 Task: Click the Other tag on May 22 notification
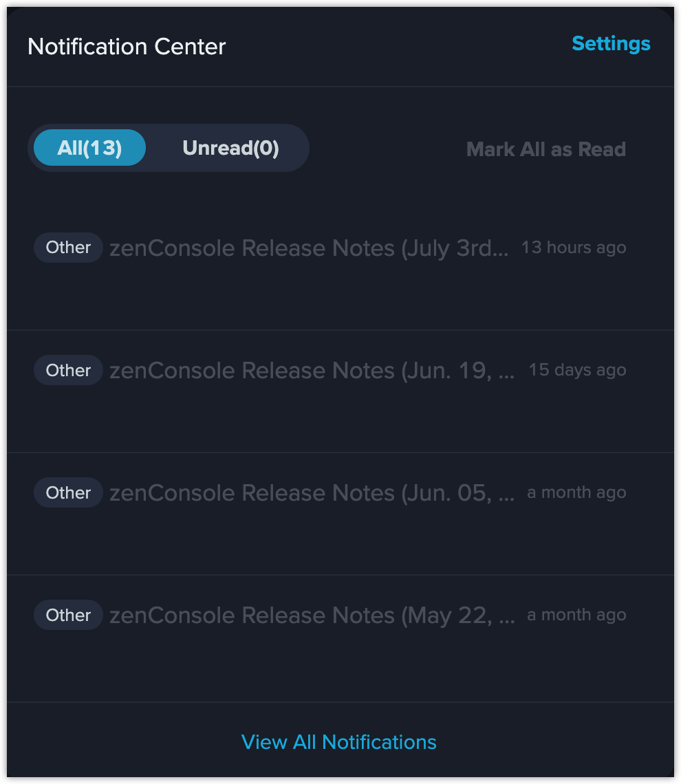point(68,615)
